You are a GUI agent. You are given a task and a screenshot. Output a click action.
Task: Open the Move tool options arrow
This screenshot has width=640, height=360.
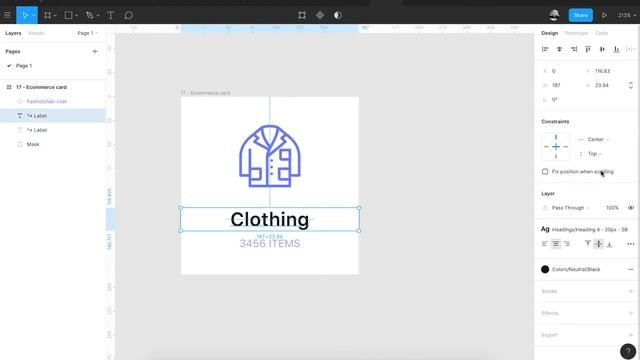33,16
